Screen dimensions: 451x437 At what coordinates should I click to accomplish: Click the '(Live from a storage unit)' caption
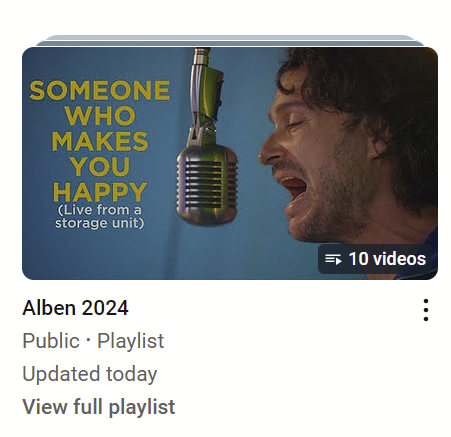99,216
